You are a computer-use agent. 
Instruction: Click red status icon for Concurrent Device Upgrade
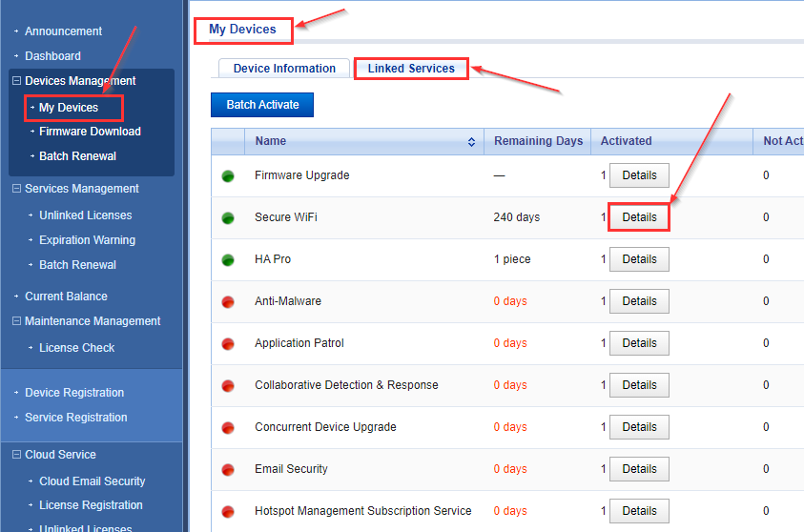pos(228,427)
